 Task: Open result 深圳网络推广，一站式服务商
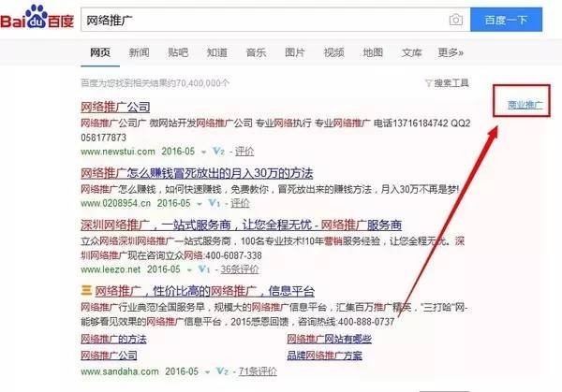241,225
